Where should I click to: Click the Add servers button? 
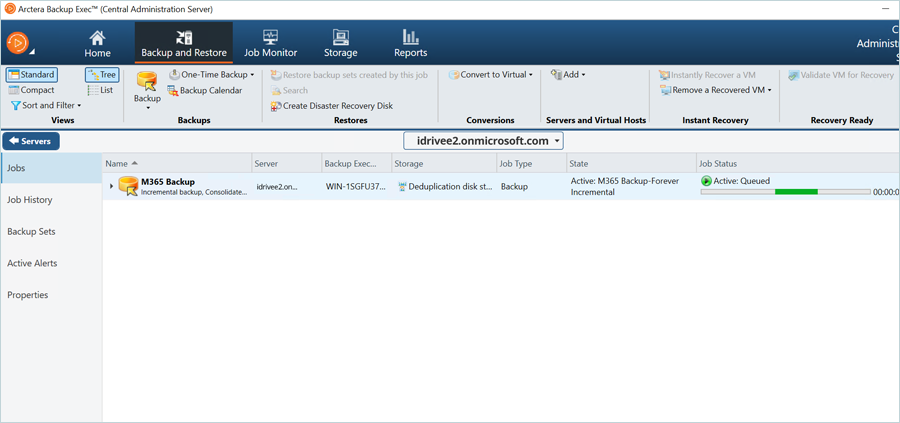click(567, 75)
